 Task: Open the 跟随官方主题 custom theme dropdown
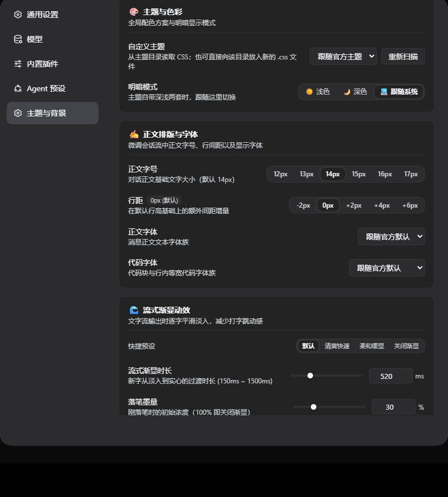pos(343,57)
